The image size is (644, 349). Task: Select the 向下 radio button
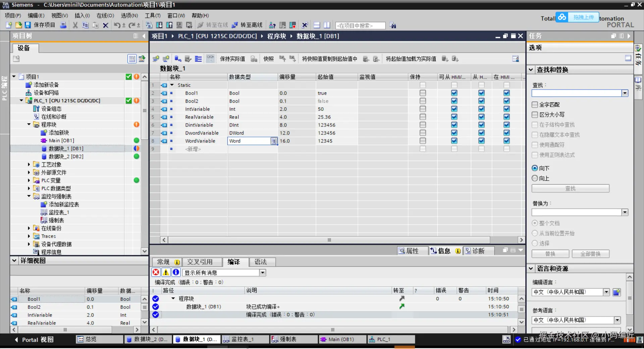point(535,168)
